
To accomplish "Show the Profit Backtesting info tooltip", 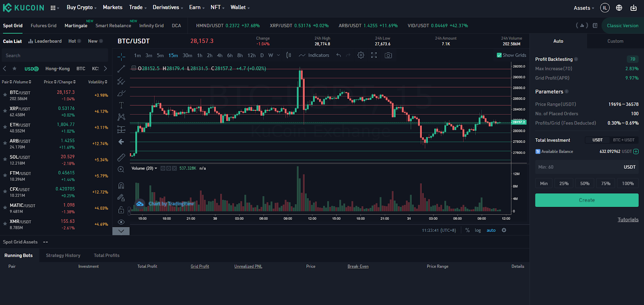I will [576, 59].
